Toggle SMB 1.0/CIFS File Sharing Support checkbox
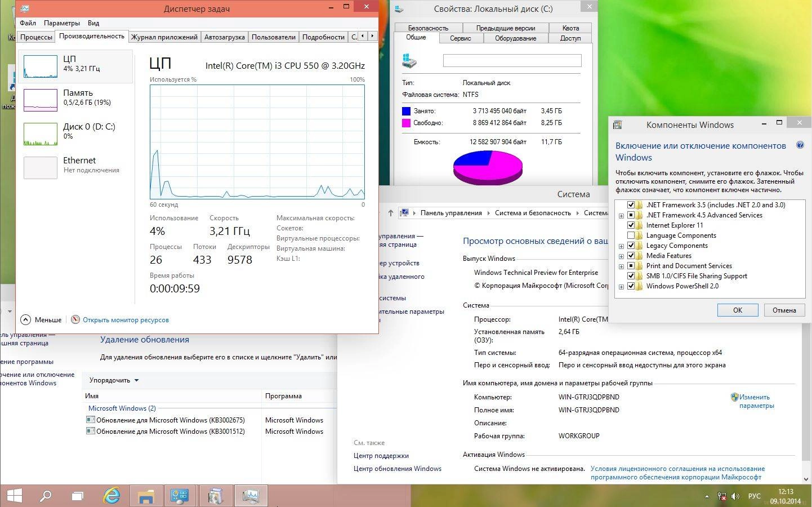 [x=631, y=276]
